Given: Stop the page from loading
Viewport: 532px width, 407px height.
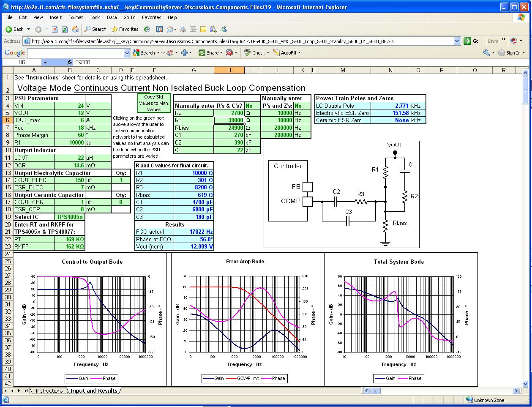Looking at the screenshot, I should 55,29.
